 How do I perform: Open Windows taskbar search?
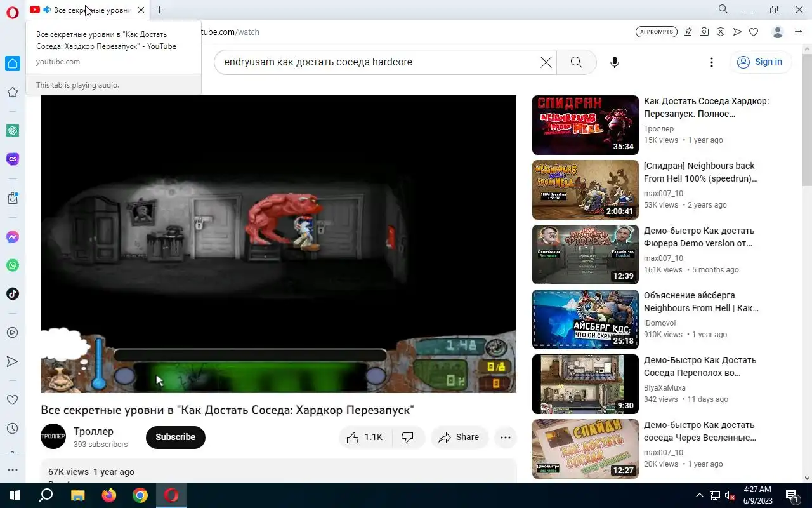point(46,495)
